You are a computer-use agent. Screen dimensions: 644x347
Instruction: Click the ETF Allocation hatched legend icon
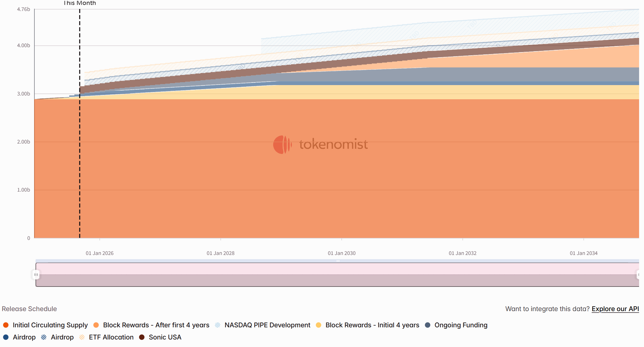point(82,337)
